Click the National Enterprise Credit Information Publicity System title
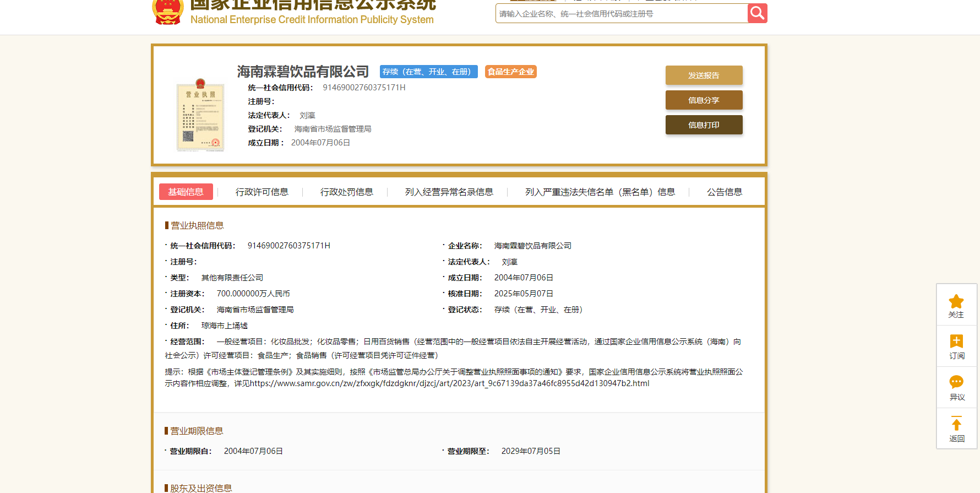Screen dimensions: 980x493 pyautogui.click(x=312, y=19)
